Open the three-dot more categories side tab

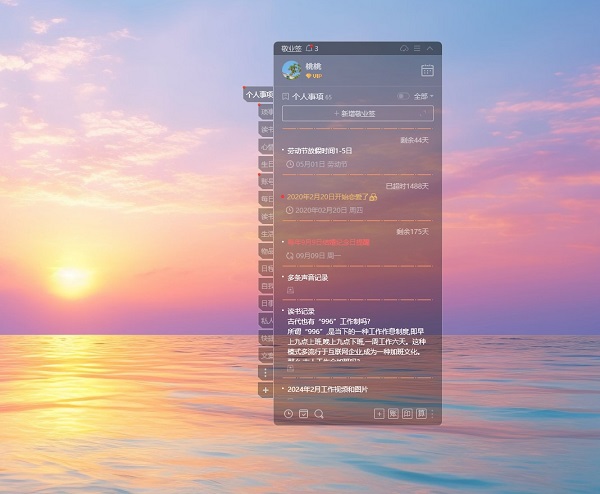tap(266, 372)
